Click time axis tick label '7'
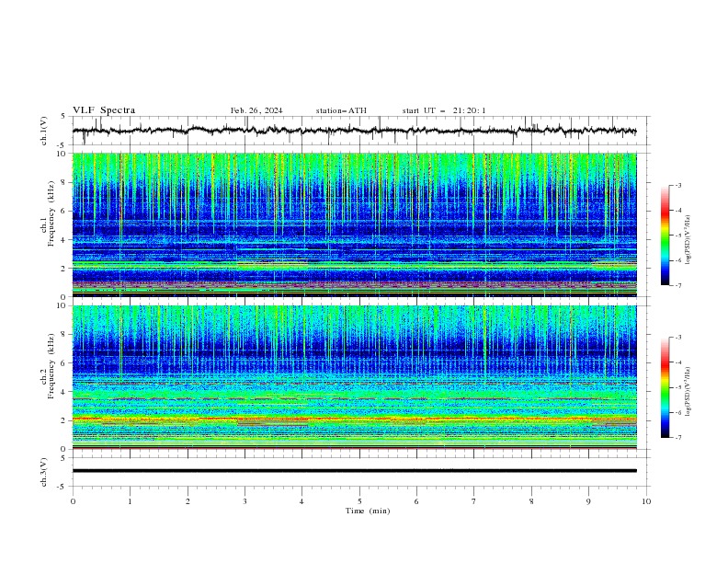Image resolution: width=728 pixels, height=563 pixels. 474,501
